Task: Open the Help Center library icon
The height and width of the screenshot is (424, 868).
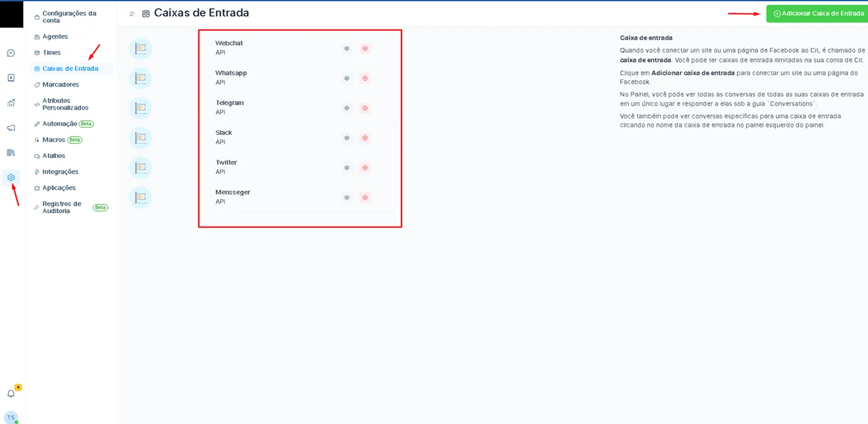Action: [11, 152]
